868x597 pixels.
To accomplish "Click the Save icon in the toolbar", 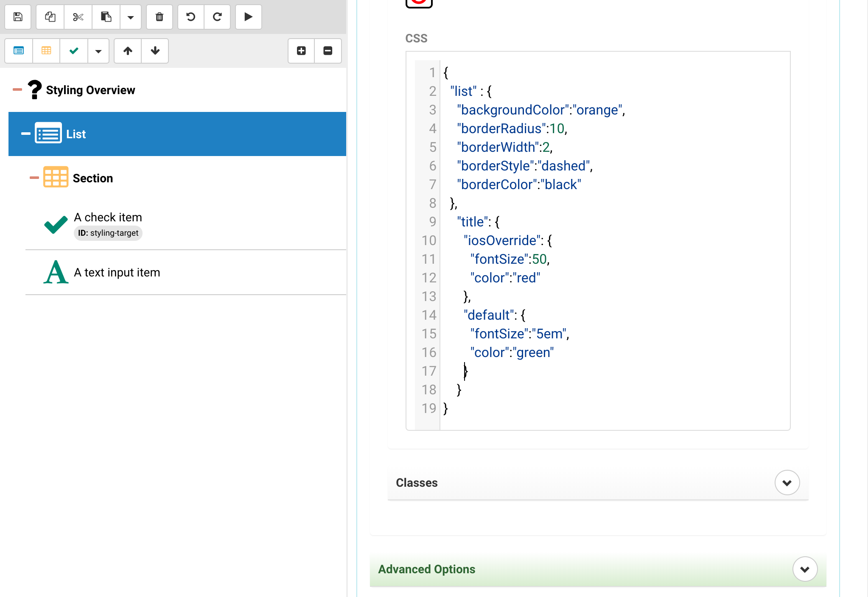I will pos(18,17).
